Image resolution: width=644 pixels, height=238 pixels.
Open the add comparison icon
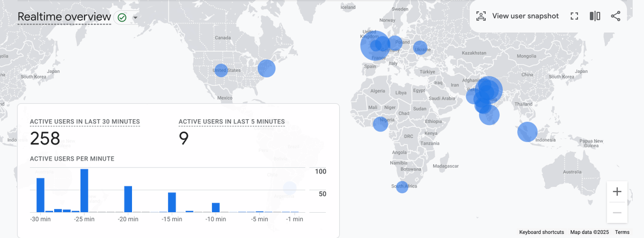coord(595,16)
